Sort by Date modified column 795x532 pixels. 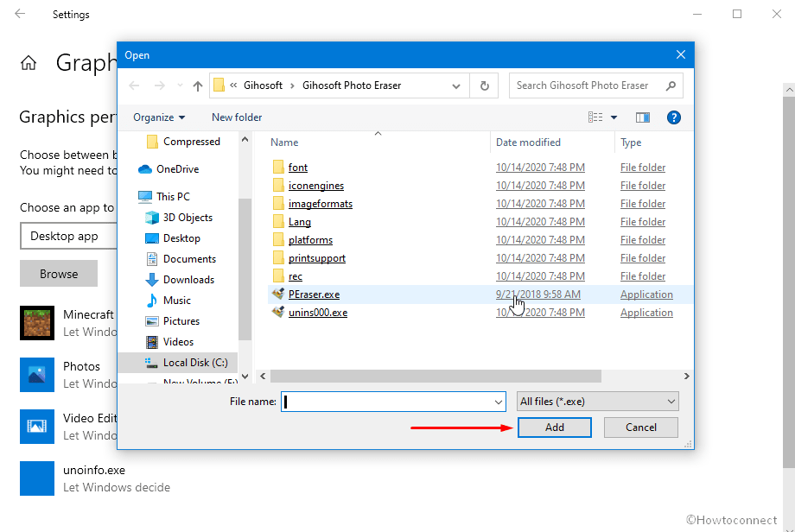pyautogui.click(x=528, y=142)
